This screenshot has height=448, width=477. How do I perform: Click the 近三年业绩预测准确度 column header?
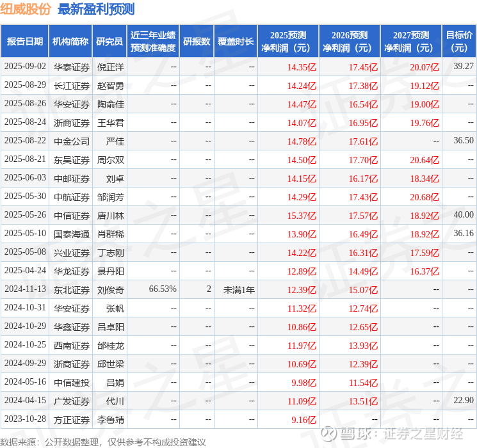pos(153,42)
